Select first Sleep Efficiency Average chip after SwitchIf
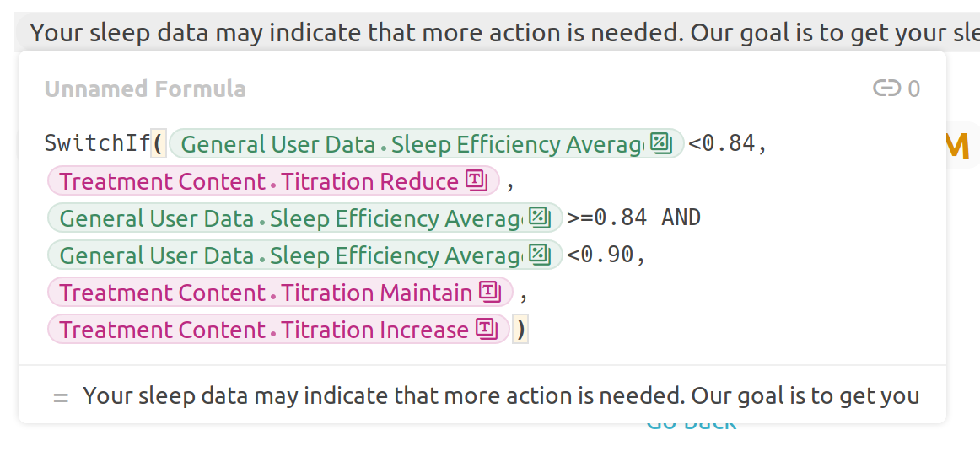The image size is (980, 462). point(427,144)
